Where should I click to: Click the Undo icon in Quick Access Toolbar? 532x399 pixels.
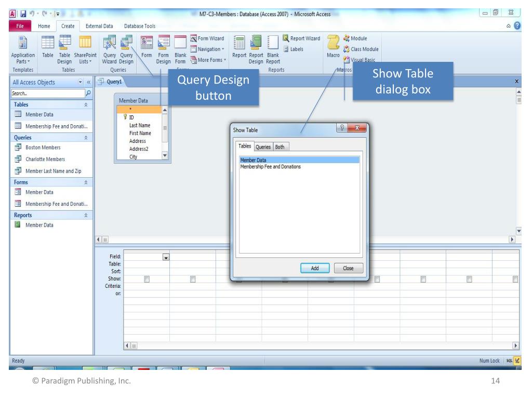pyautogui.click(x=32, y=14)
